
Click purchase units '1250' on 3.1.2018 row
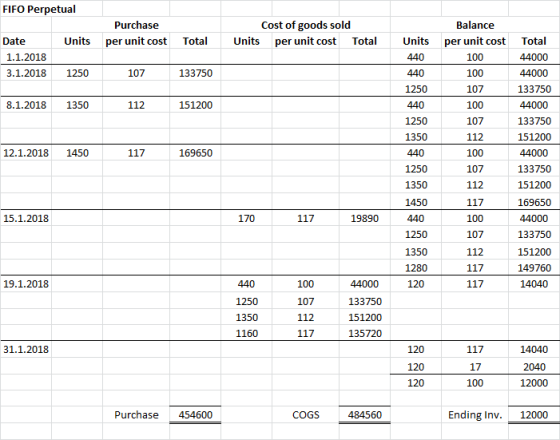point(78,73)
